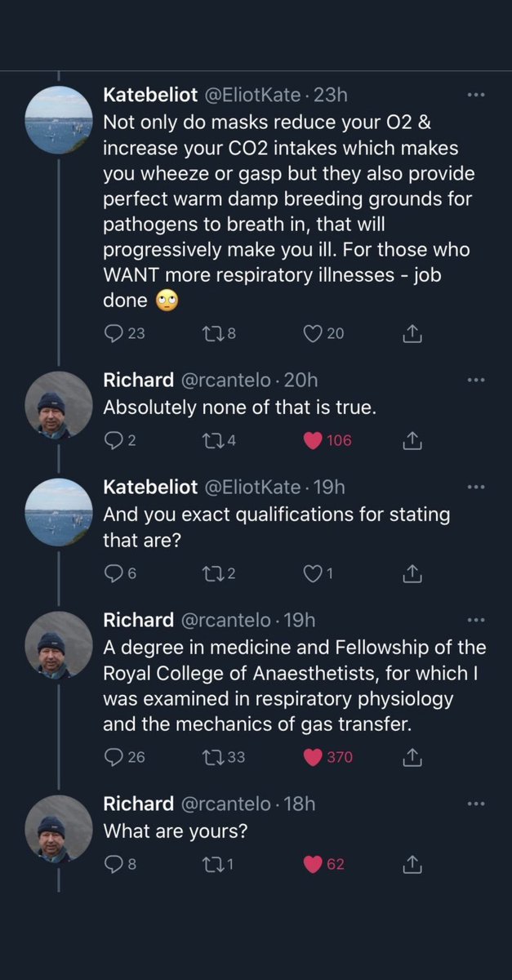This screenshot has height=980, width=512.
Task: Unlike Richard's tweet with 106 likes
Action: 313,440
